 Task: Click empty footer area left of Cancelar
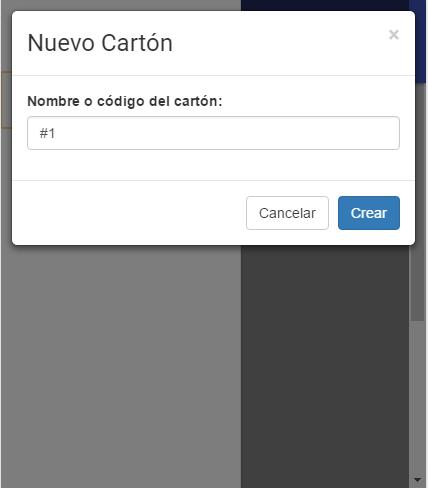click(x=129, y=213)
